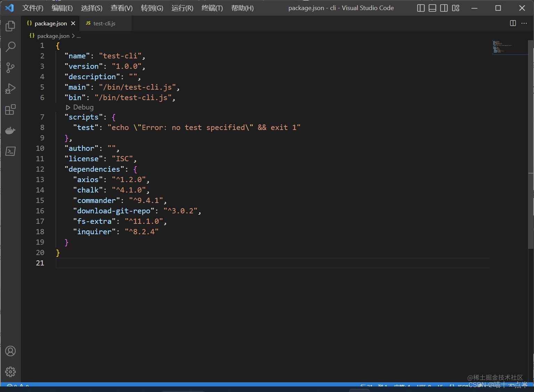This screenshot has height=392, width=534.
Task: Open the 转到(G) menu
Action: 152,8
